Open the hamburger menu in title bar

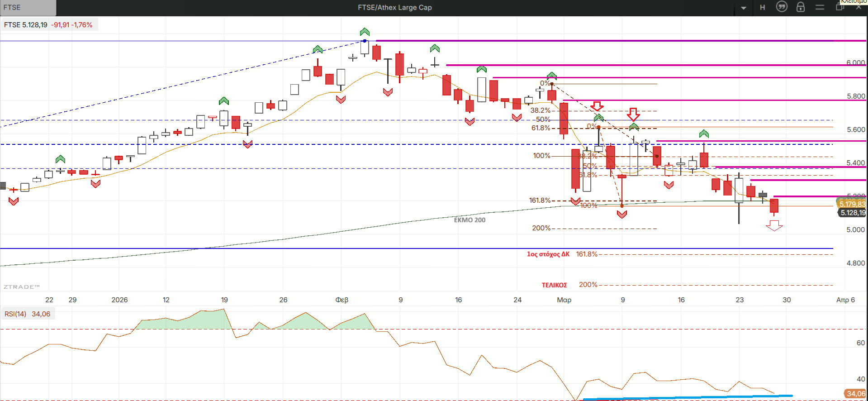click(x=820, y=8)
